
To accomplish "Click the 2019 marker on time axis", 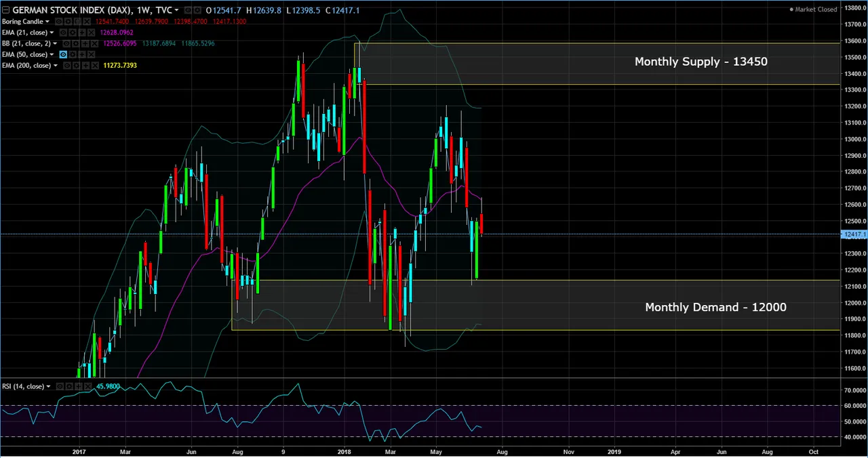I will coord(614,451).
